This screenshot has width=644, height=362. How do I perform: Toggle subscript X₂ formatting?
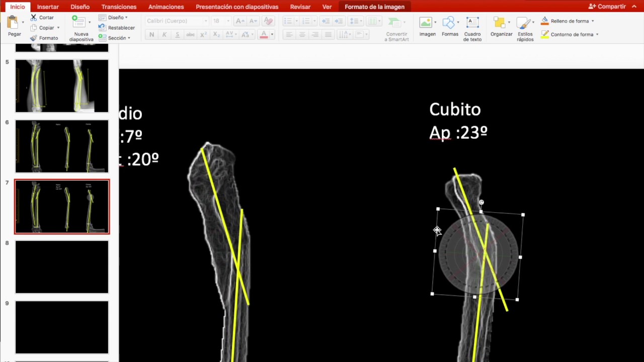click(x=216, y=35)
